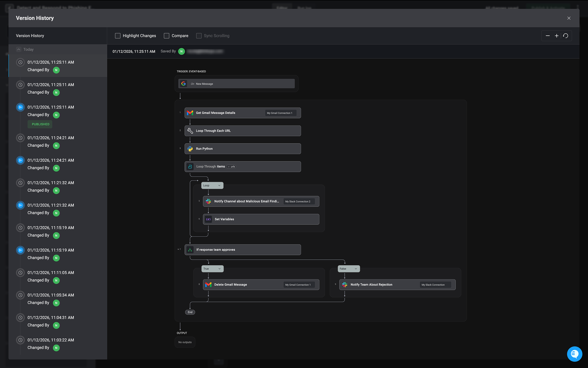Click Gmail icon on Get Gmail Message Details

click(190, 113)
